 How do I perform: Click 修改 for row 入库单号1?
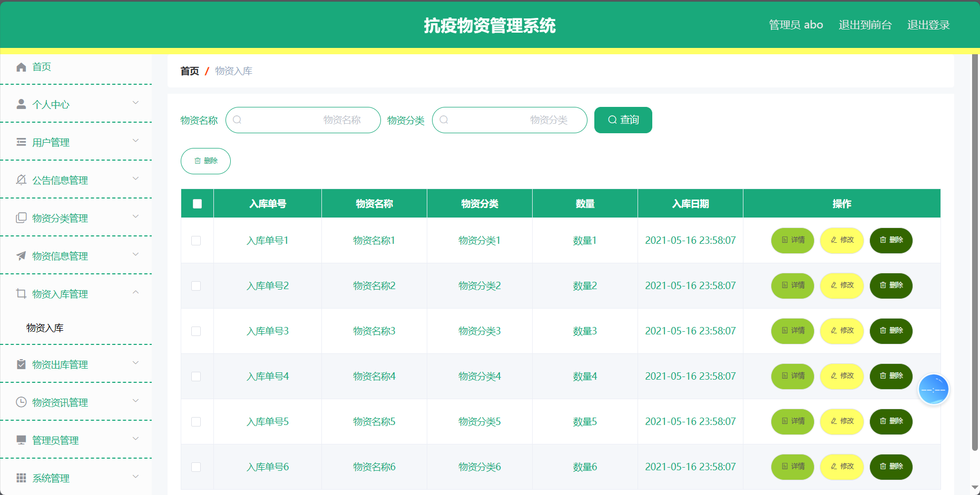point(842,241)
